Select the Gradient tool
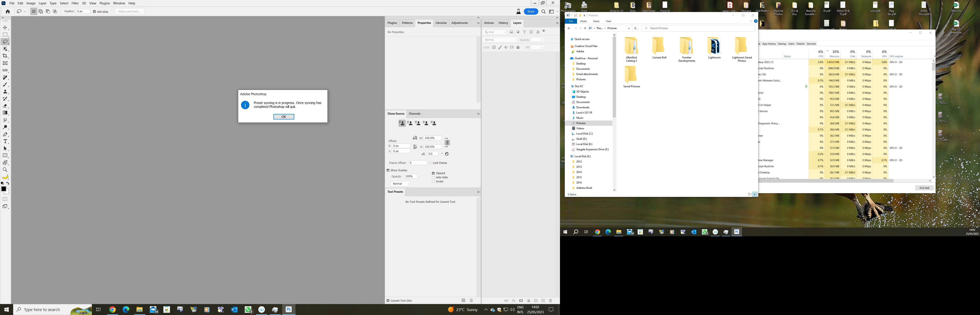This screenshot has width=980, height=315. pos(5,113)
